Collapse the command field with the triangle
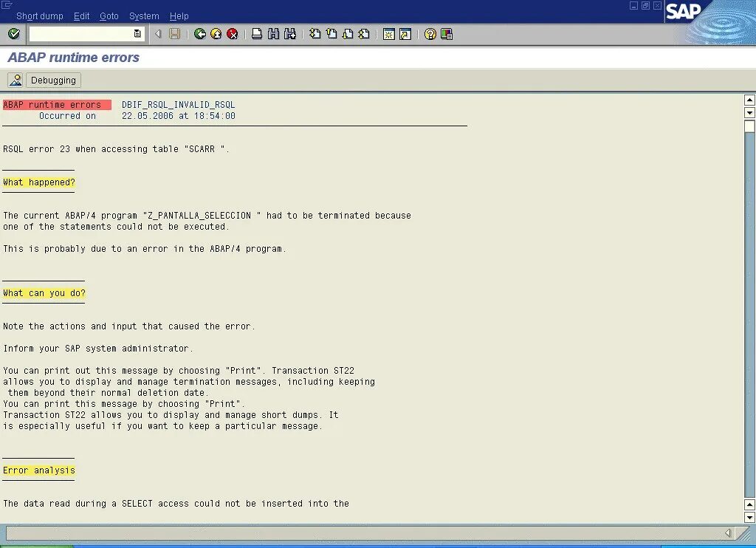Screen dimensions: 756x548 158,34
